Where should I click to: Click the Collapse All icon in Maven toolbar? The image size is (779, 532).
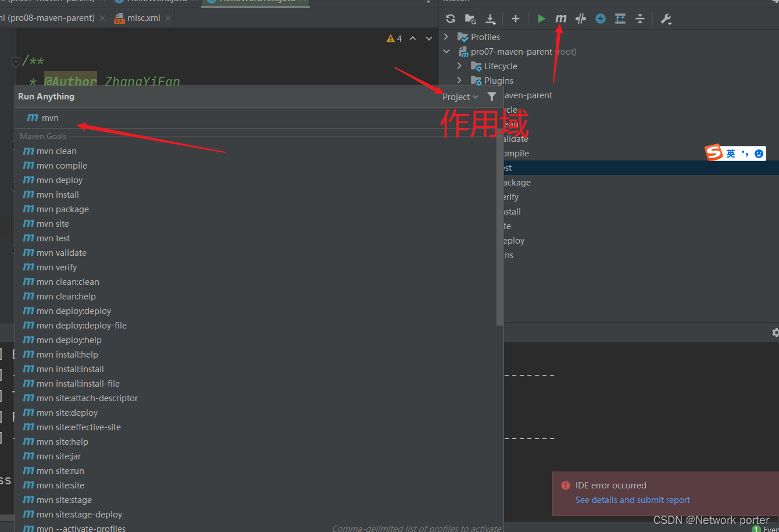pyautogui.click(x=640, y=19)
